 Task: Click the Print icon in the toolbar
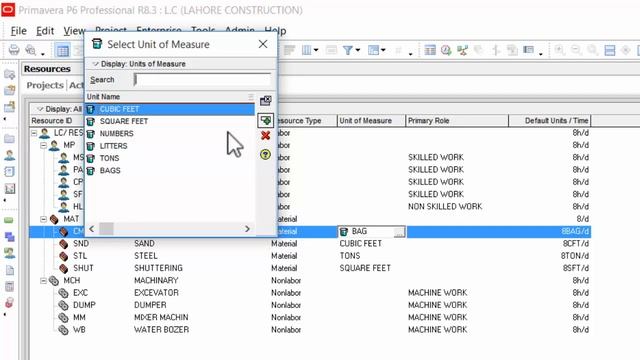point(14,50)
